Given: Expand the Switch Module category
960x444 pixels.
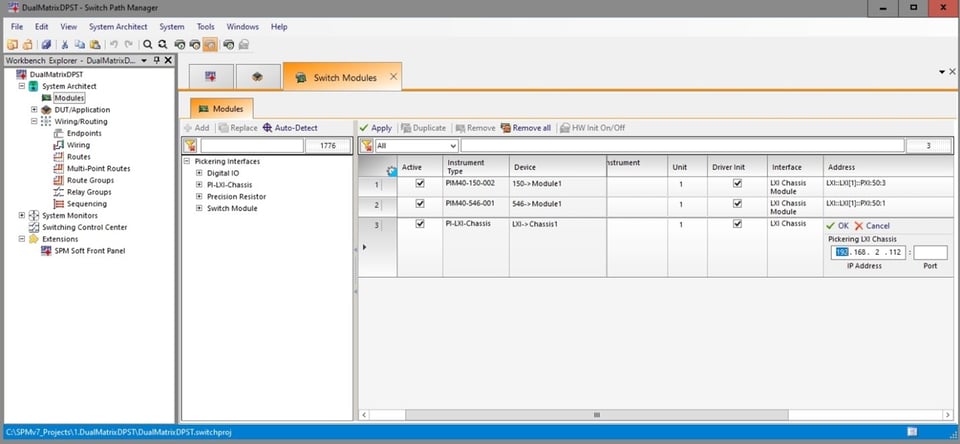Looking at the screenshot, I should (199, 208).
